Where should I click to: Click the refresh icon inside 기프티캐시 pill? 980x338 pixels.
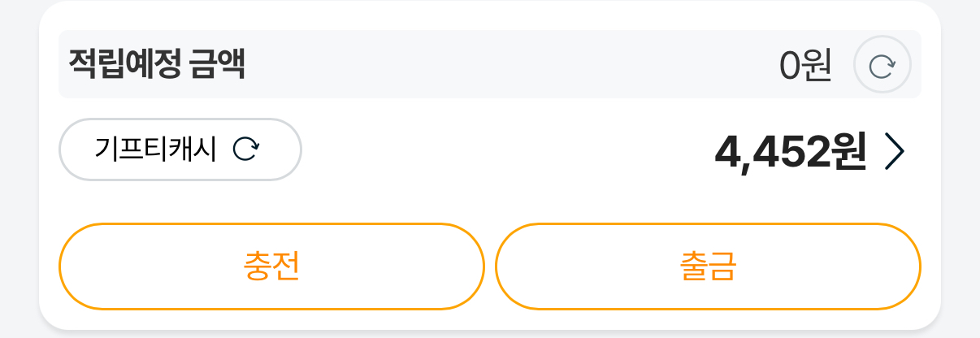pyautogui.click(x=245, y=149)
